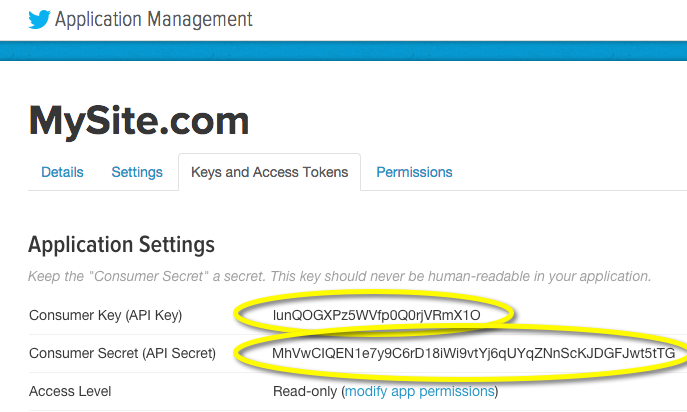687x412 pixels.
Task: Go to the Permissions tab
Action: pyautogui.click(x=414, y=172)
